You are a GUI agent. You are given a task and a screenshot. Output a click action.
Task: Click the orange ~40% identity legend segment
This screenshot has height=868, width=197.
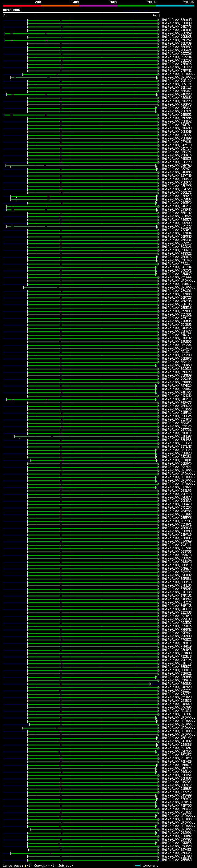60,6
